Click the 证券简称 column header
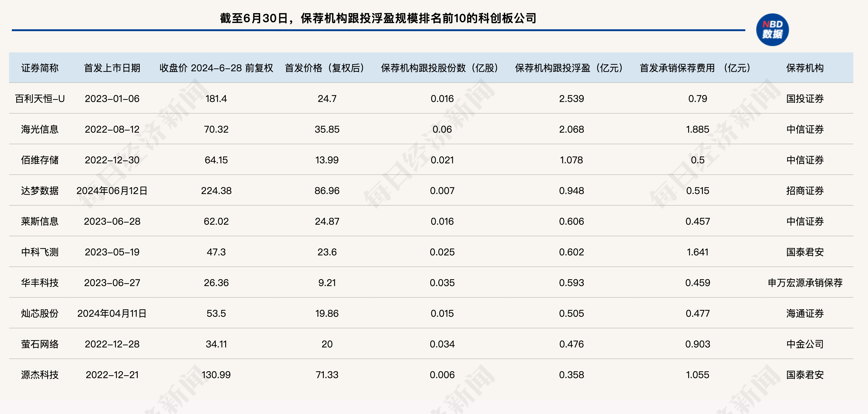This screenshot has height=414, width=868. tap(40, 68)
